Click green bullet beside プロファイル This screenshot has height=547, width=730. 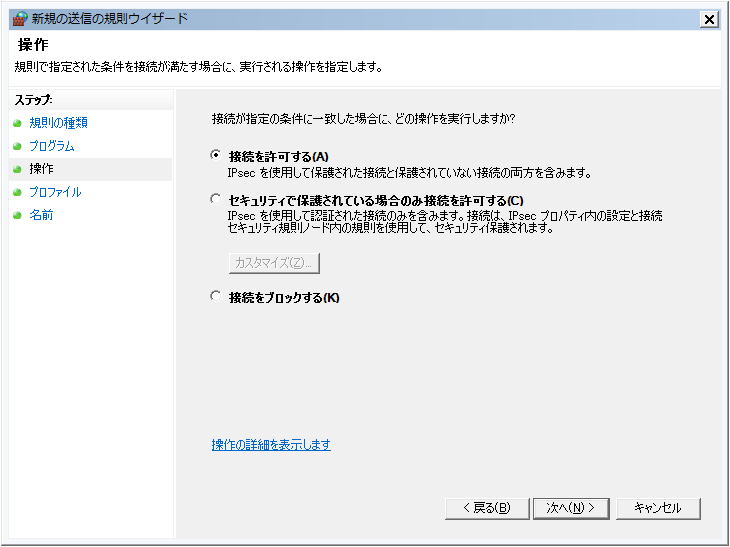point(17,192)
